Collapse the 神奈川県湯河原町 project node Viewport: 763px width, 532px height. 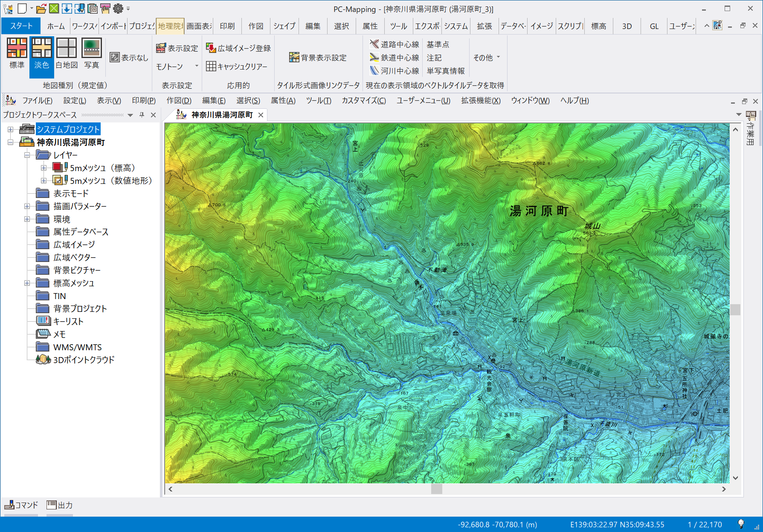(x=10, y=142)
